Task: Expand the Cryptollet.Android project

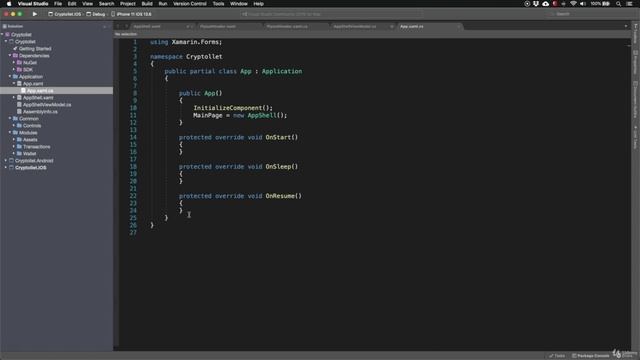Action: coord(6,160)
